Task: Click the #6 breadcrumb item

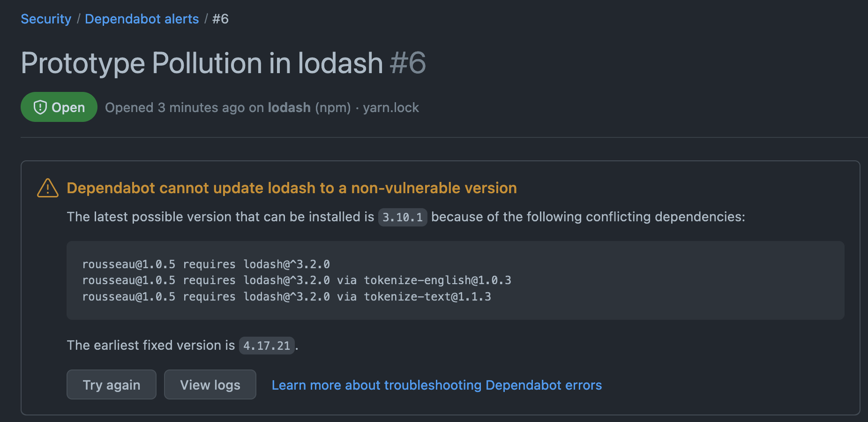Action: pos(220,19)
